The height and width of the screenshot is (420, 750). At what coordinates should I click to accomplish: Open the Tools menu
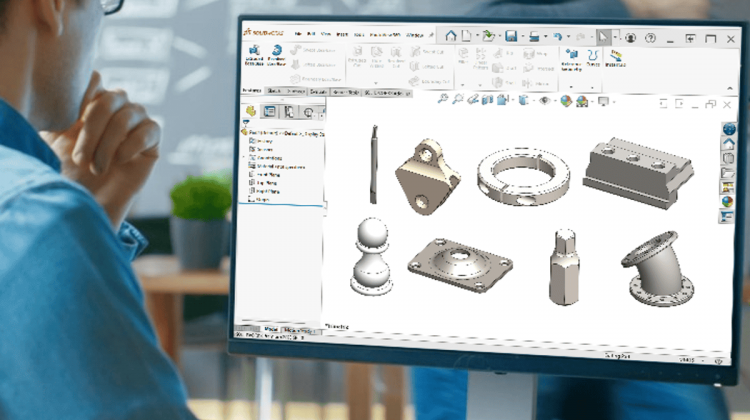pyautogui.click(x=359, y=35)
